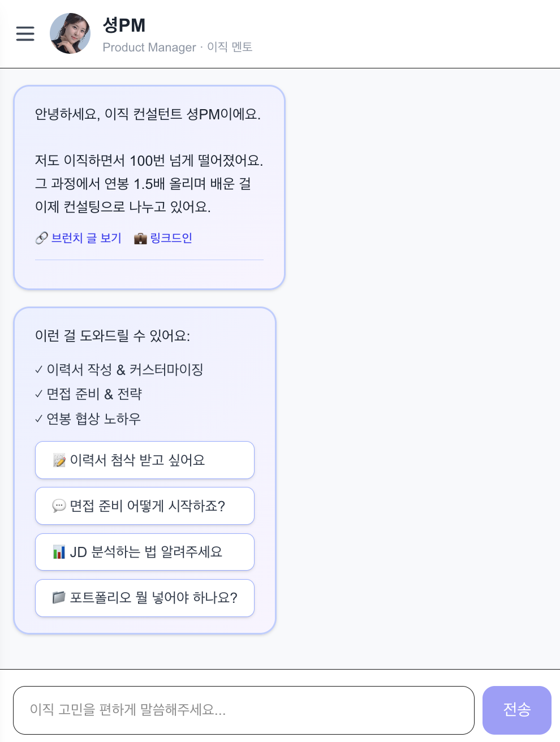This screenshot has height=742, width=560.
Task: Click the bar chart icon on JD 분석 button
Action: click(x=59, y=552)
